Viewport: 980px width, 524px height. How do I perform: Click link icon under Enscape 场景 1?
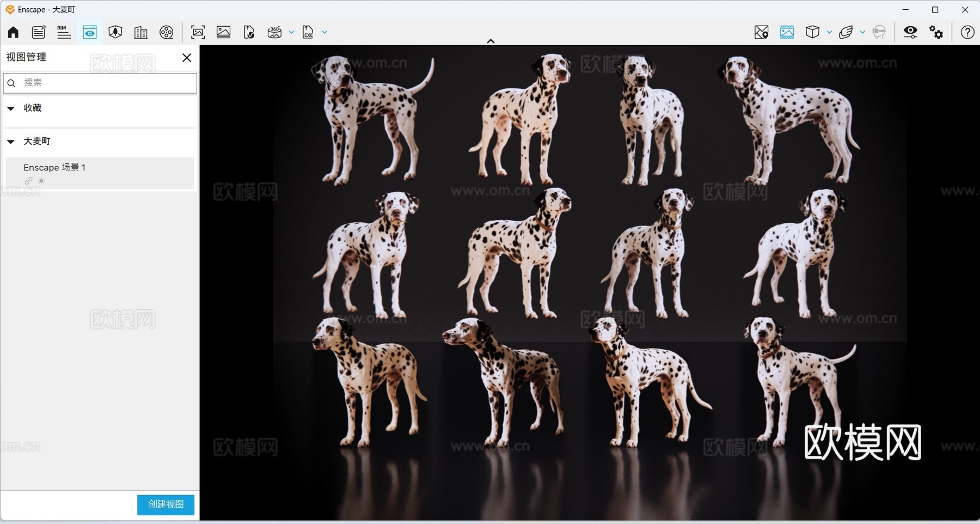click(28, 181)
